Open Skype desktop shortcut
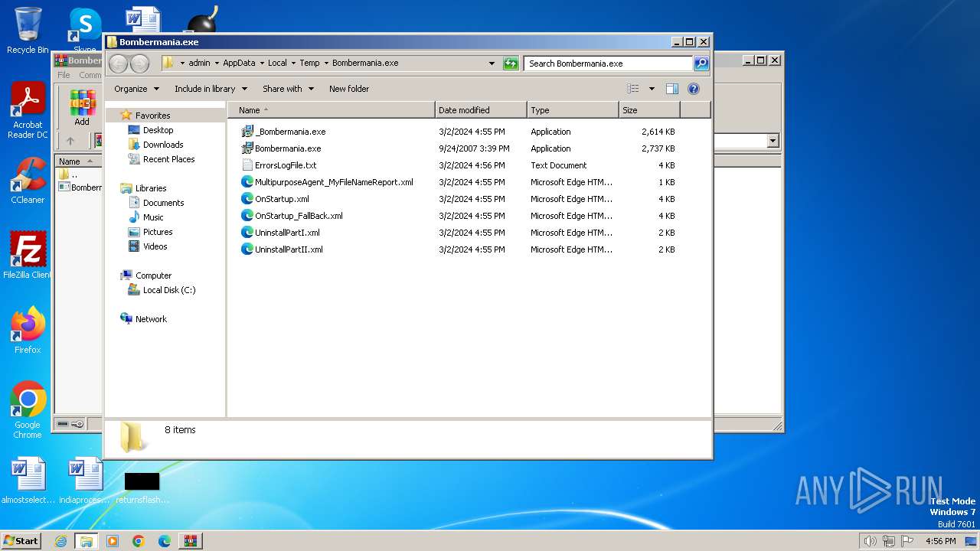This screenshot has width=980, height=551. tap(84, 31)
